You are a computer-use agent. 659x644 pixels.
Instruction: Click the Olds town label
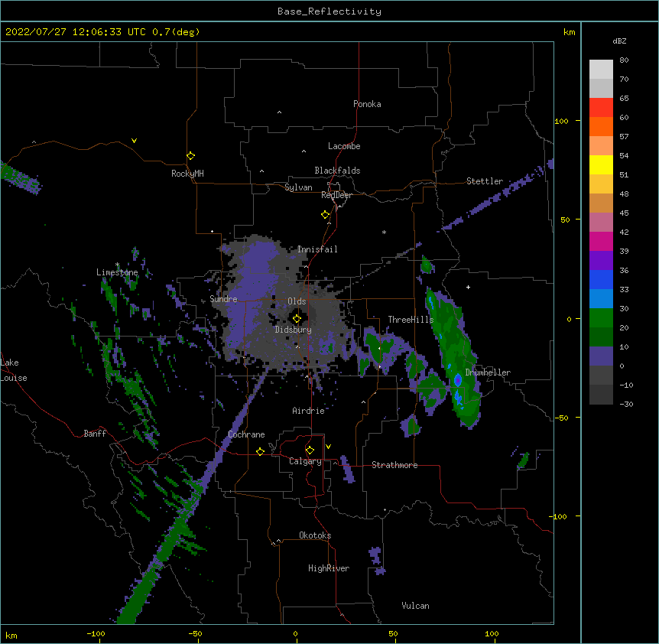click(x=297, y=301)
